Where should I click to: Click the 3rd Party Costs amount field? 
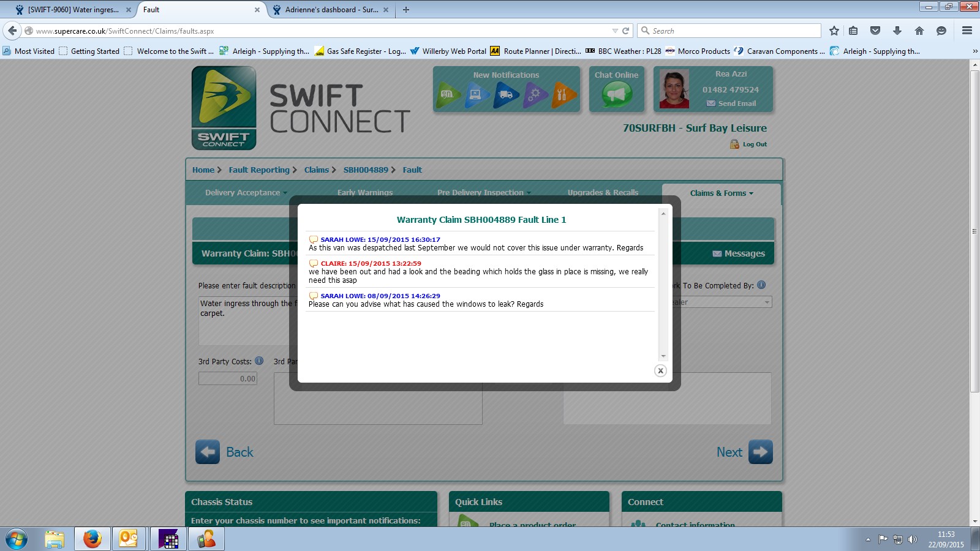228,378
